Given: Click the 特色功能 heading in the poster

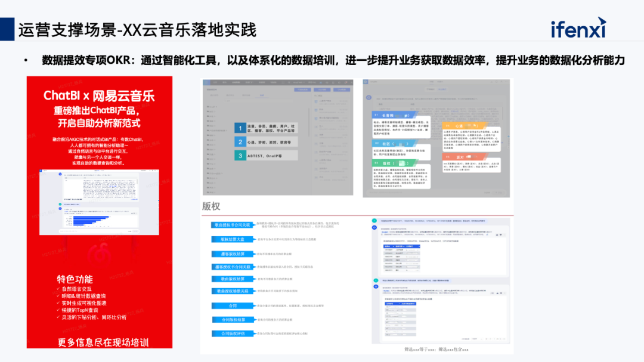Looking at the screenshot, I should pos(75,280).
